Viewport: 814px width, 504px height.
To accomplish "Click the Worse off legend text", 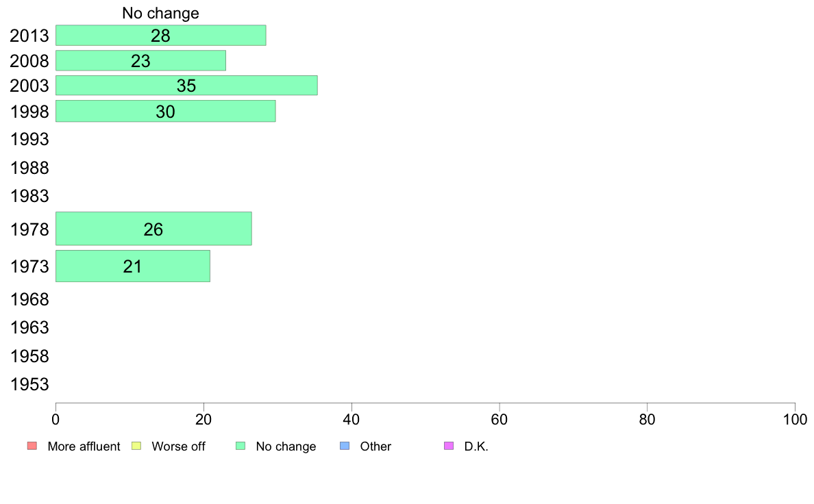I will 178,446.
